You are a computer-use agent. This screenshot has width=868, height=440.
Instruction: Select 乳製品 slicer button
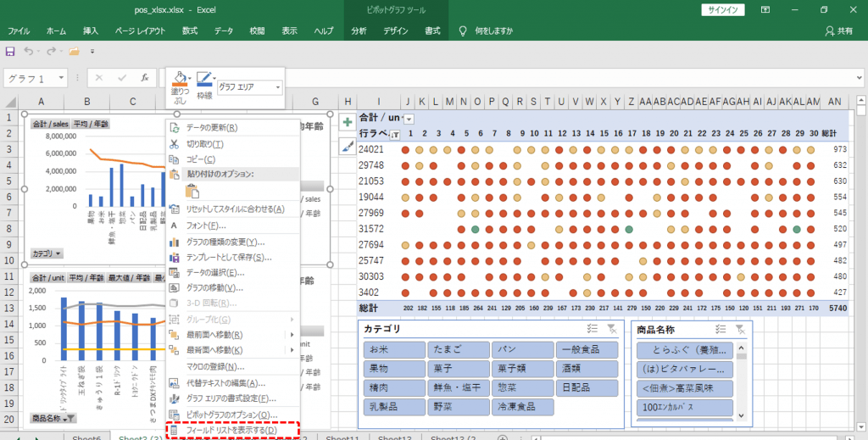[394, 407]
